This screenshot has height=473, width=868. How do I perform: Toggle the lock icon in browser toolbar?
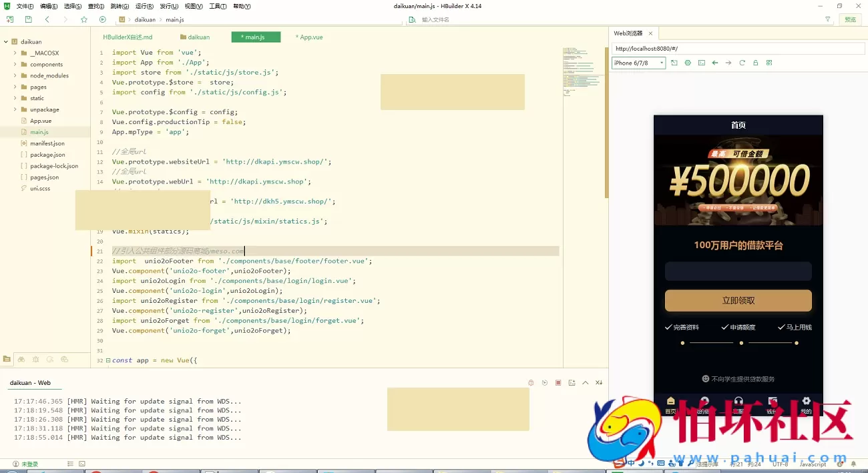tap(755, 63)
